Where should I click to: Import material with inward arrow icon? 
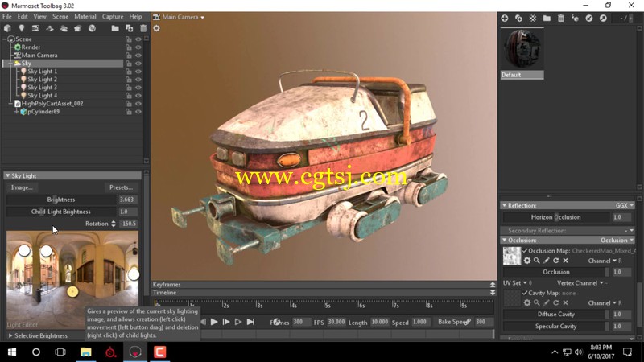click(x=589, y=18)
